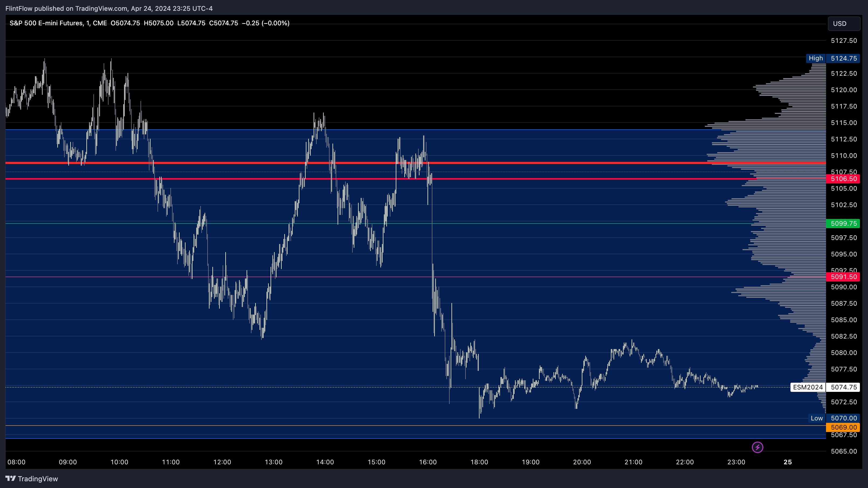Click the 19:00 time axis label
The image size is (868, 488).
click(531, 462)
